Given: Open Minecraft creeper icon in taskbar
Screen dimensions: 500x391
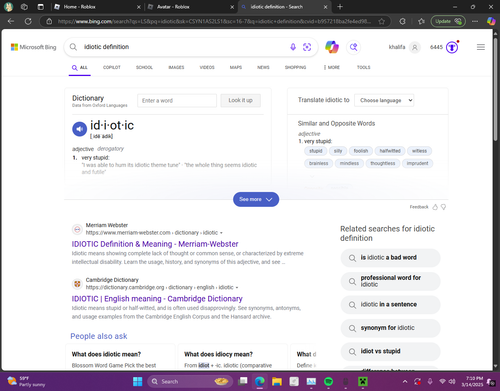Looking at the screenshot, I should point(363,381).
